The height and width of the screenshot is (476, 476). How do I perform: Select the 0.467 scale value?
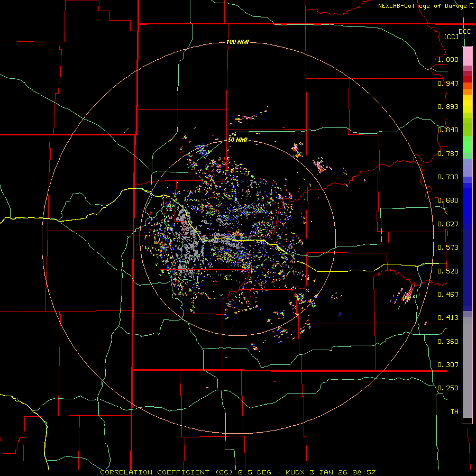(x=448, y=294)
